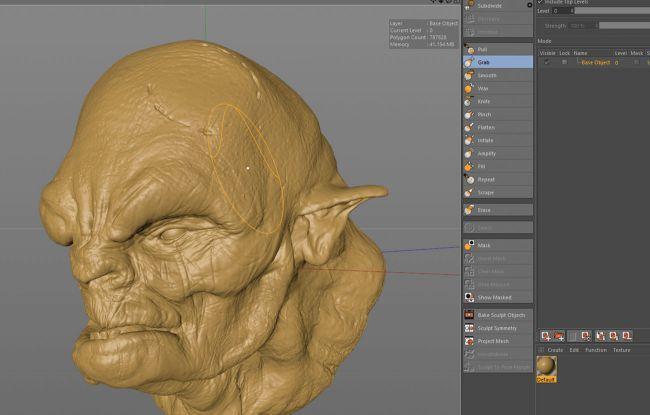Toggle Lock box for Base Object layer

point(564,62)
